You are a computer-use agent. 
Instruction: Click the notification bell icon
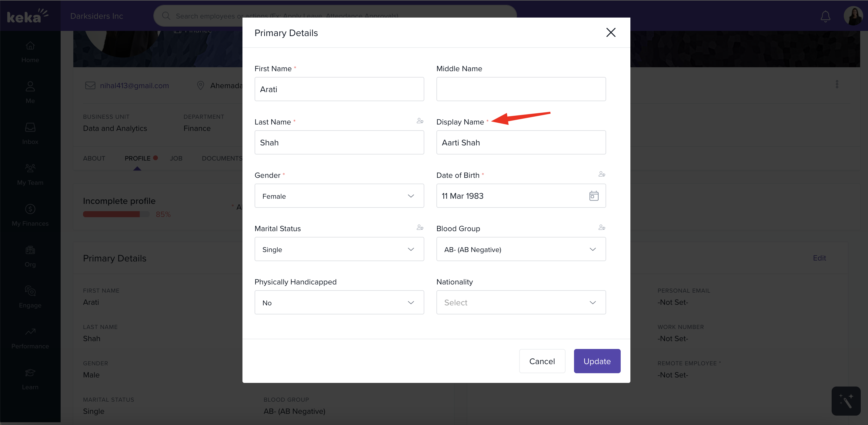(825, 16)
